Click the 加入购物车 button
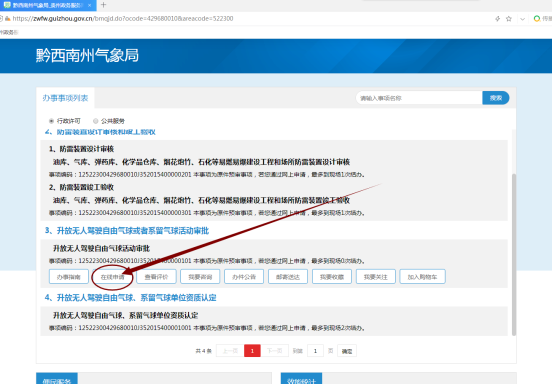 422,277
